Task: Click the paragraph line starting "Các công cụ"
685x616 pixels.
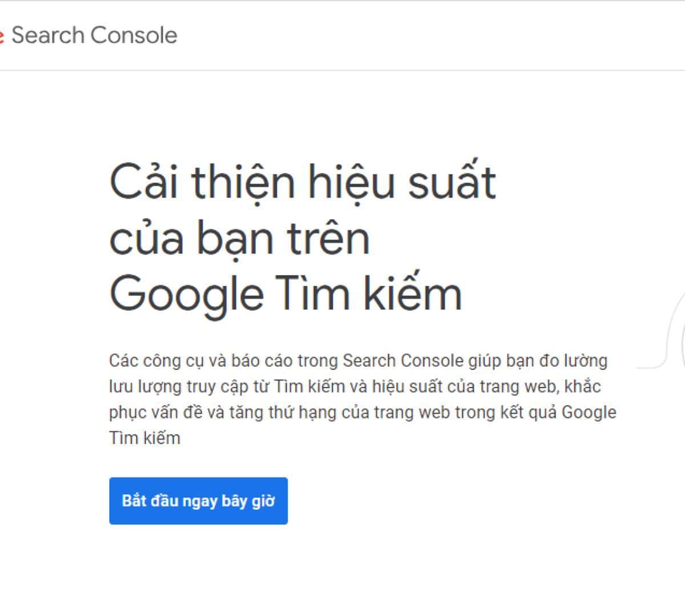Action: point(358,361)
